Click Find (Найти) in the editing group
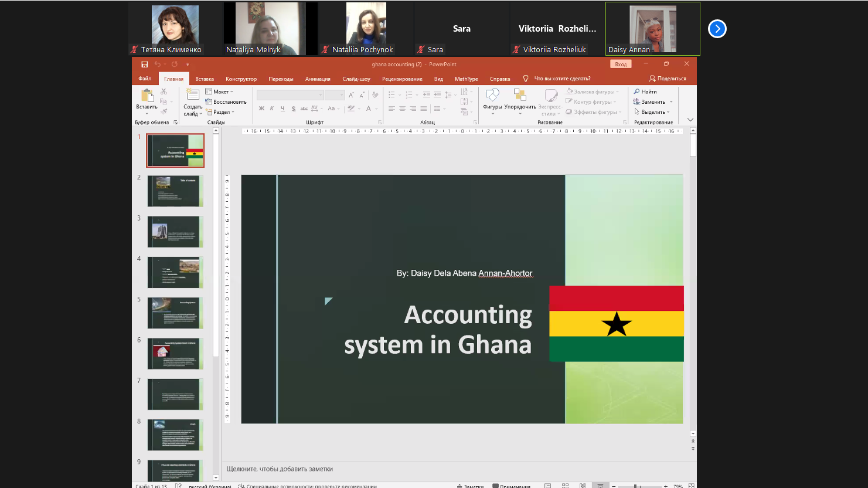 tap(645, 91)
